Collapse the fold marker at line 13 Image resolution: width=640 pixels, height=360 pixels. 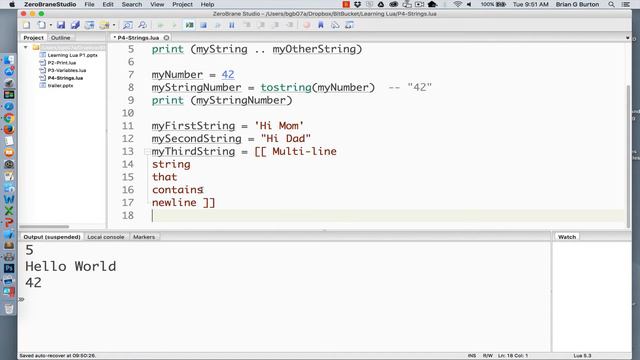(147, 152)
